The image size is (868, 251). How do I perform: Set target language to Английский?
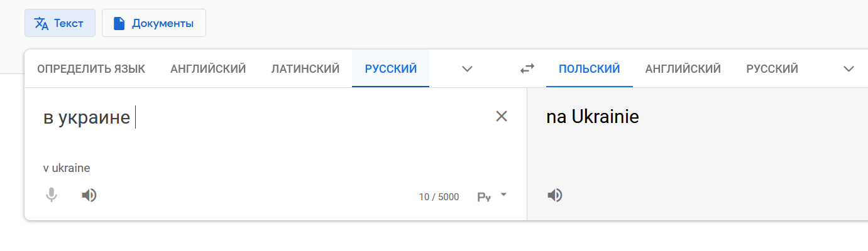683,69
